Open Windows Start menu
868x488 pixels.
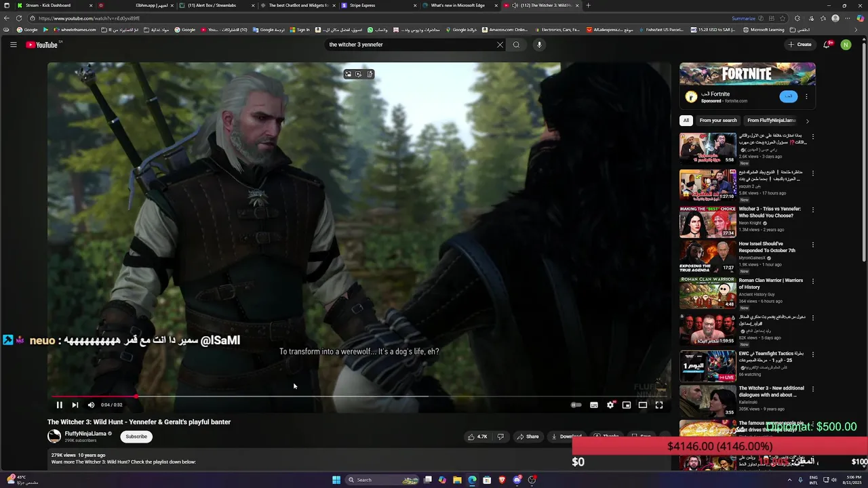coord(336,480)
